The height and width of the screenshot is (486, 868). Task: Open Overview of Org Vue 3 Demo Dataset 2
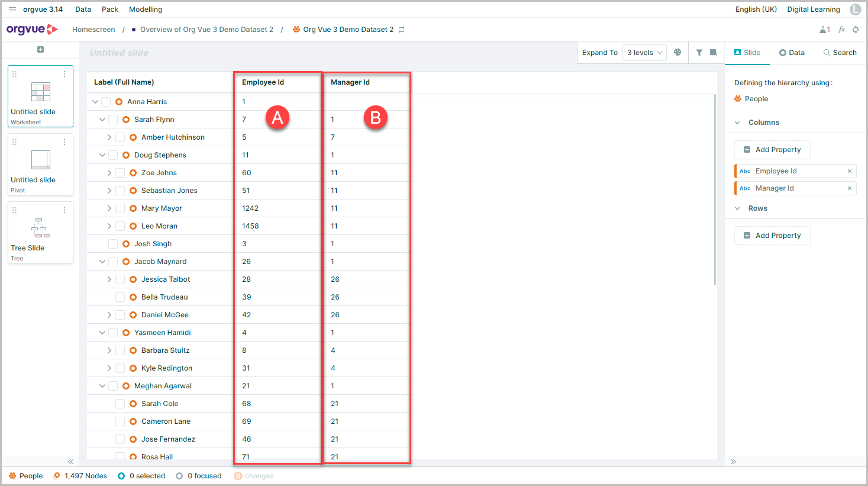tap(206, 30)
